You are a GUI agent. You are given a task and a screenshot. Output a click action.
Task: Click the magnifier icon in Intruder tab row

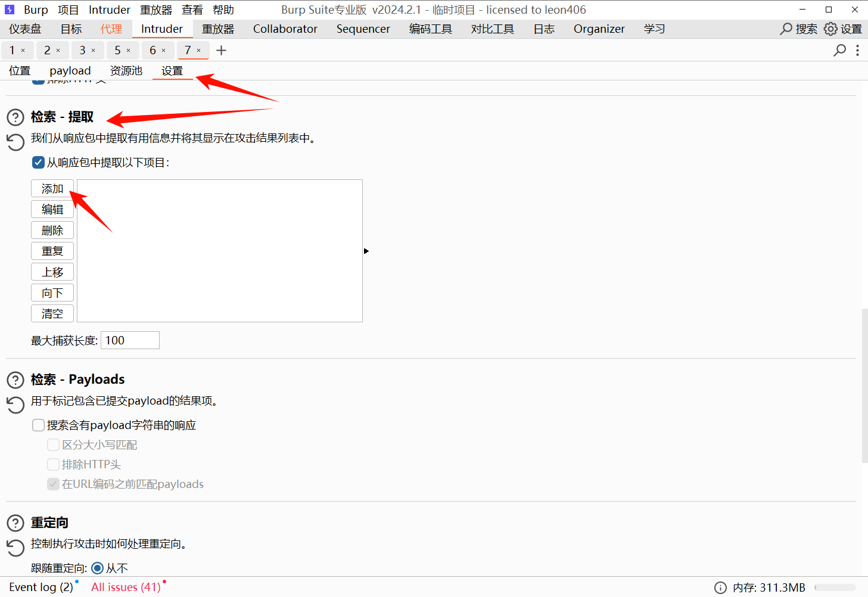pyautogui.click(x=840, y=50)
